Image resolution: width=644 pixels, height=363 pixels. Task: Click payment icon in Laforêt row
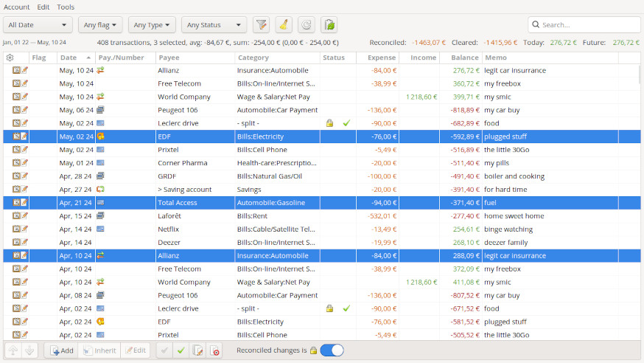pos(100,216)
